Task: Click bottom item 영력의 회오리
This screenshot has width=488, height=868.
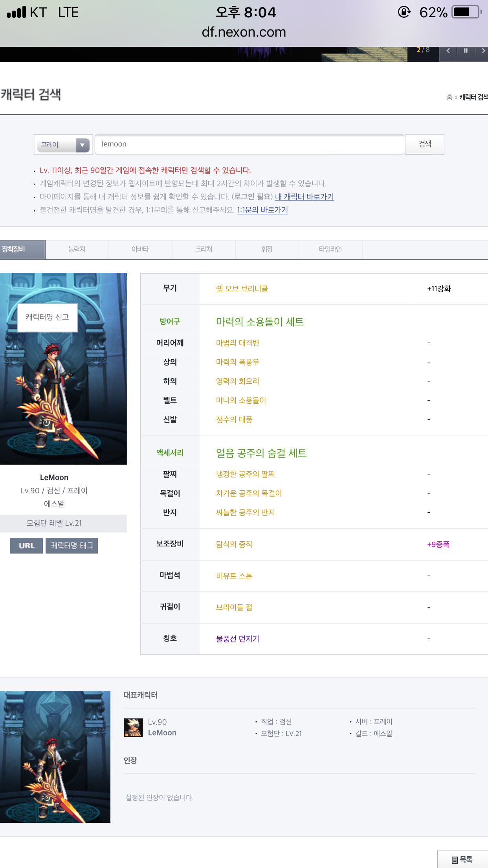Action: (x=238, y=381)
